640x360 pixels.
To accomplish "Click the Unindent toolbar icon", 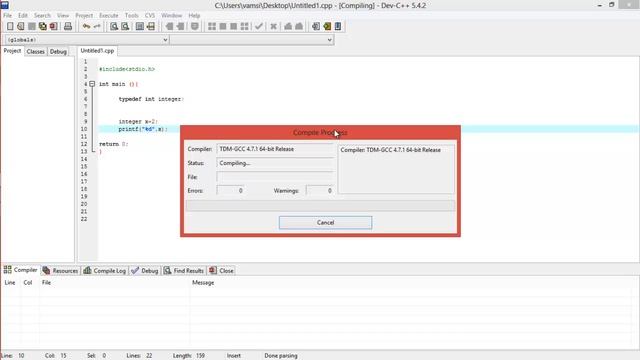I will [x=169, y=26].
